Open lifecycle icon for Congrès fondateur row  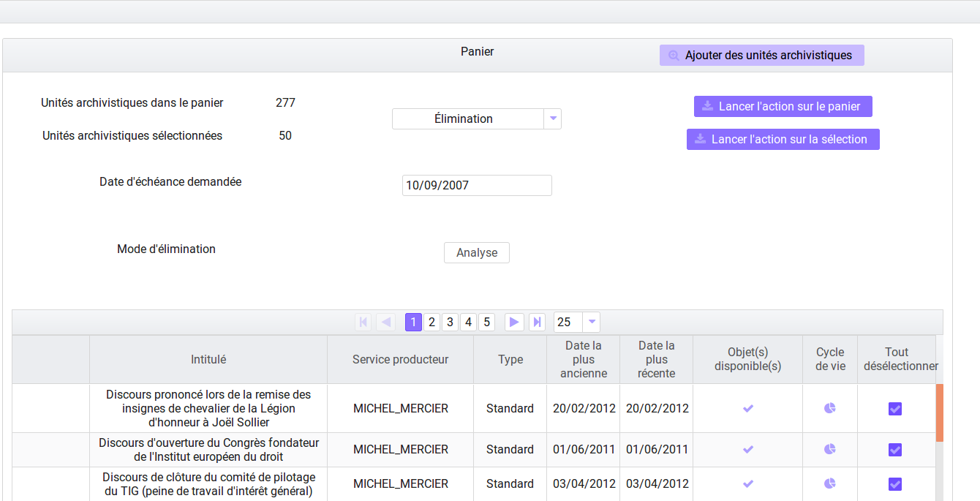(x=829, y=449)
